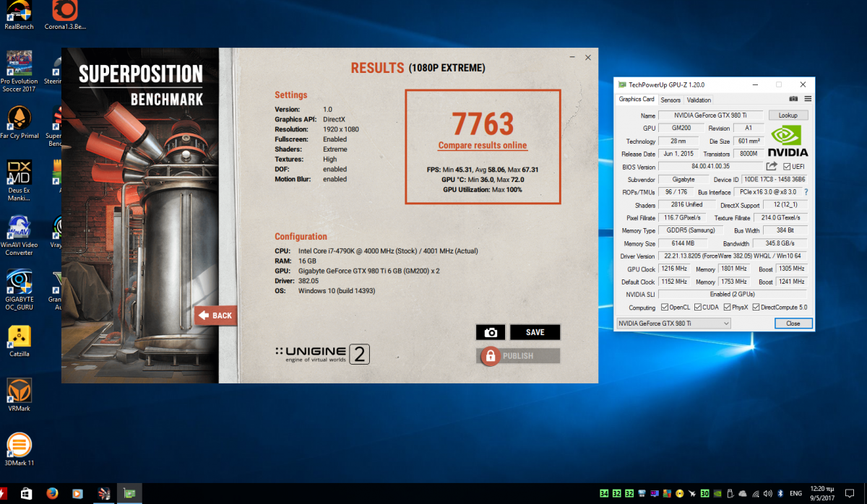This screenshot has height=504, width=867.
Task: Switch to the Sensors tab
Action: point(670,100)
